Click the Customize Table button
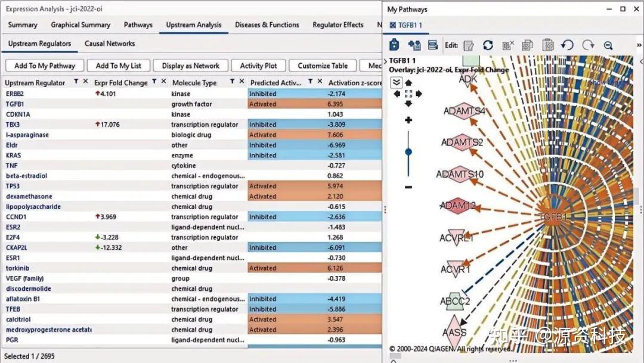 click(323, 66)
